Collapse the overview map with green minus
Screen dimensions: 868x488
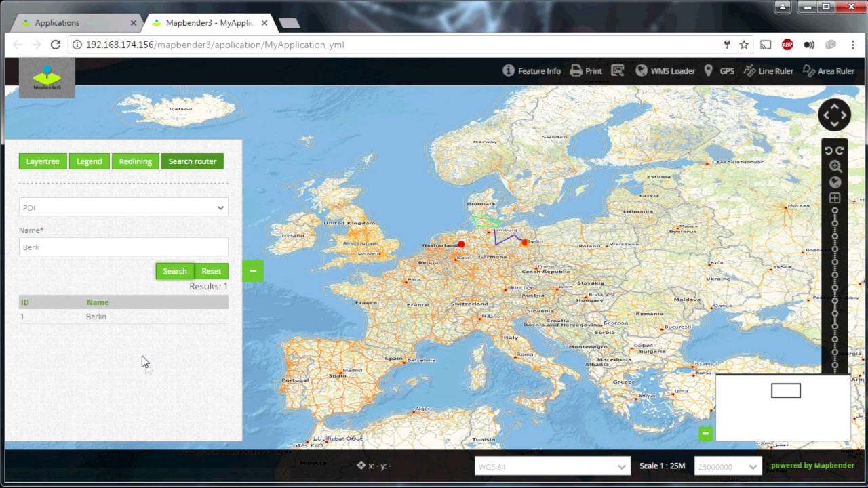click(705, 433)
